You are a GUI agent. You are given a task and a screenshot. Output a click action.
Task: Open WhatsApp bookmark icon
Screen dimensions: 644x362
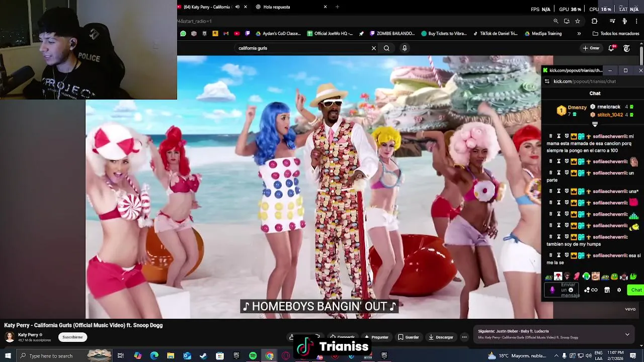point(183,34)
